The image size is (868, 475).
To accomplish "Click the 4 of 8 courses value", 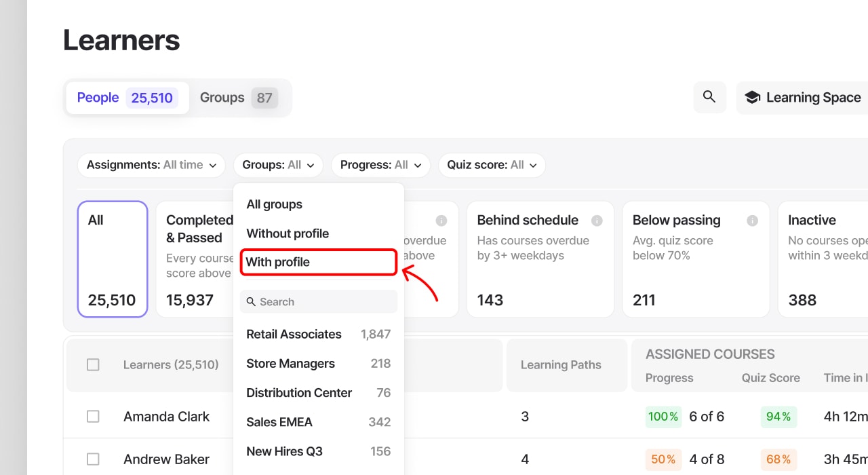I will coord(707,459).
